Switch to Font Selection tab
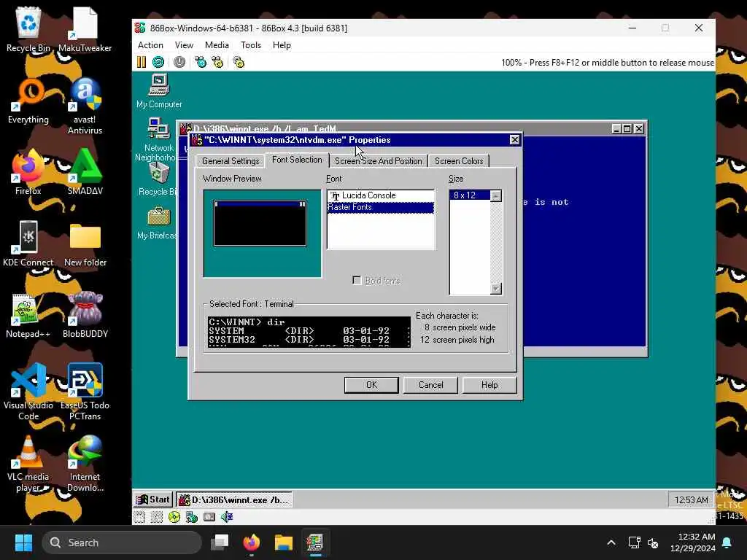747x560 pixels. (297, 160)
